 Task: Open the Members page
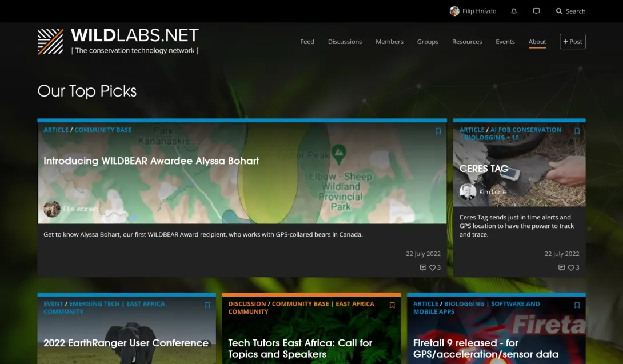pyautogui.click(x=389, y=42)
